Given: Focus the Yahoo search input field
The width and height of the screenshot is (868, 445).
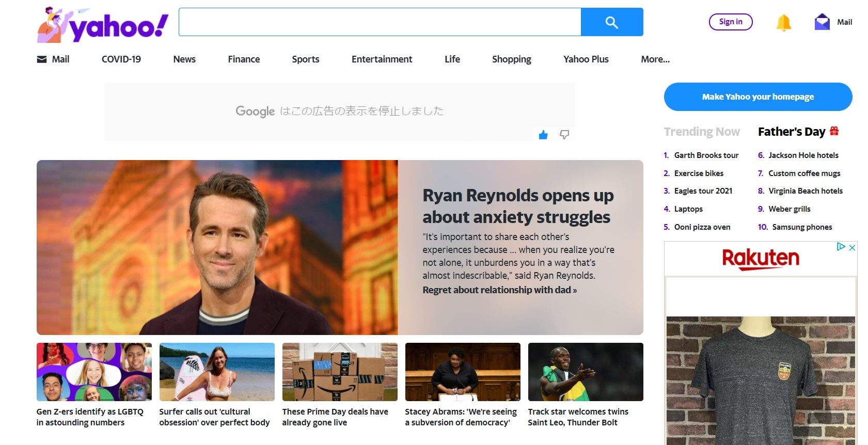Looking at the screenshot, I should pos(380,22).
